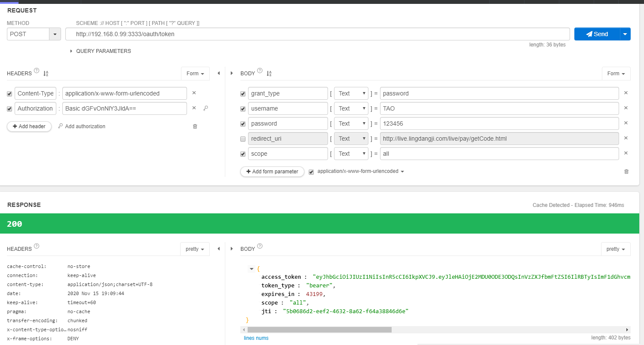Collapse response body pane right arrow
Viewport: 644px width, 345px height.
click(x=232, y=249)
